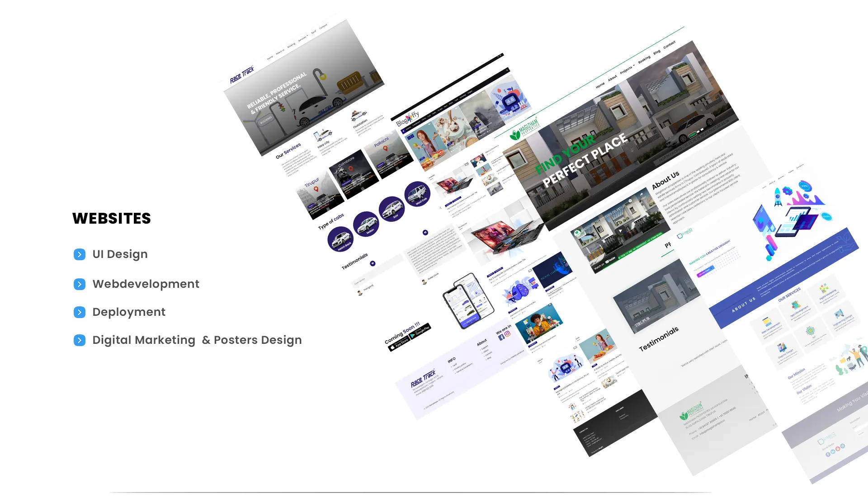Image resolution: width=868 pixels, height=497 pixels.
Task: Click the Magizham Properties logo
Action: [524, 130]
